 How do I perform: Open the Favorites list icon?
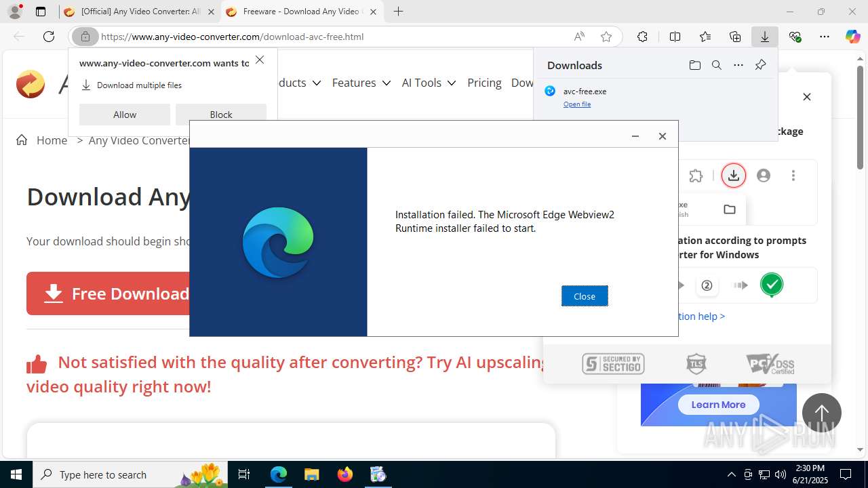point(705,37)
